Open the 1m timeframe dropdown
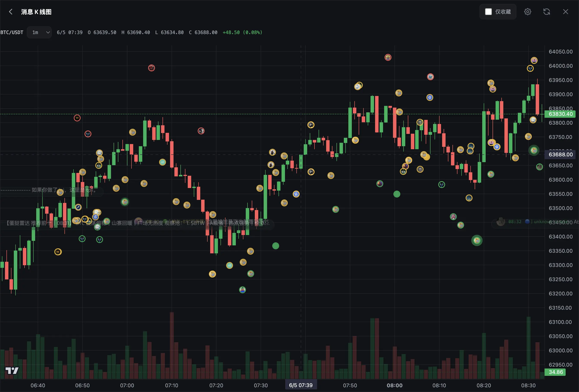The width and height of the screenshot is (579, 392). coord(39,32)
